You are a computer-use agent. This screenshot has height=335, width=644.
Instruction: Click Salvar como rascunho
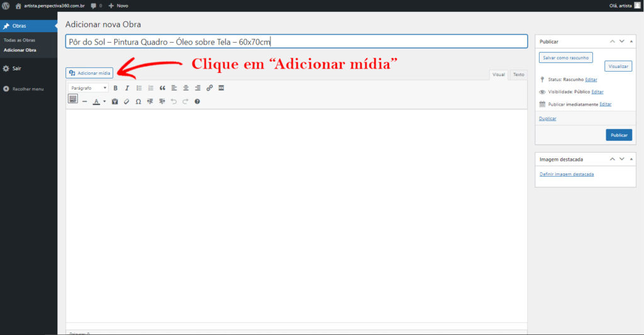point(565,58)
